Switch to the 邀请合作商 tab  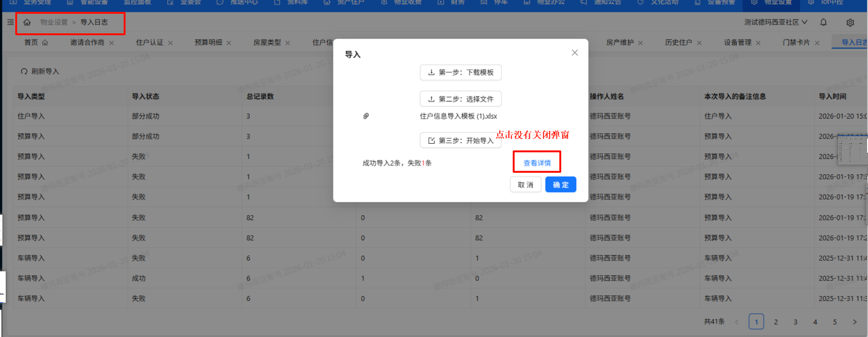click(87, 43)
